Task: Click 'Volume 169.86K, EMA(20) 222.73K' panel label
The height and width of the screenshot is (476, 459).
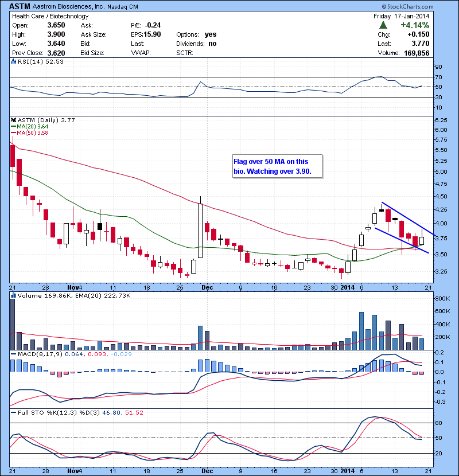Action: click(x=74, y=295)
